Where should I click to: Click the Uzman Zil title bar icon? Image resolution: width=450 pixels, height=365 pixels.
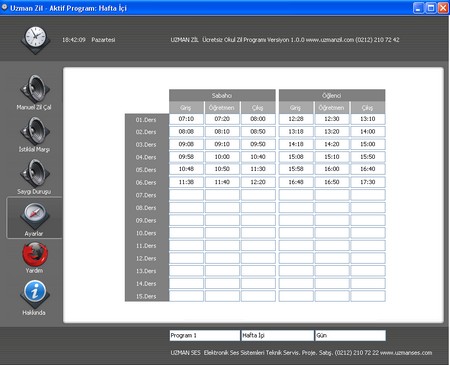[x=4, y=7]
